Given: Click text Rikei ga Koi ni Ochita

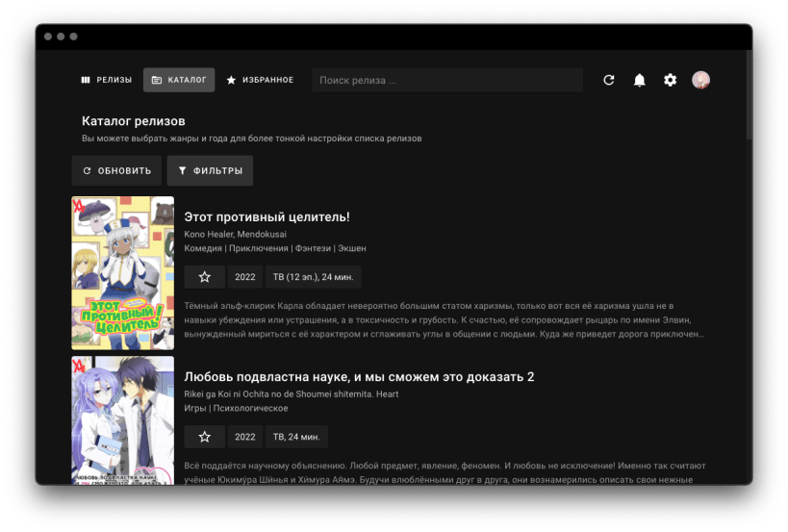Looking at the screenshot, I should 291,393.
